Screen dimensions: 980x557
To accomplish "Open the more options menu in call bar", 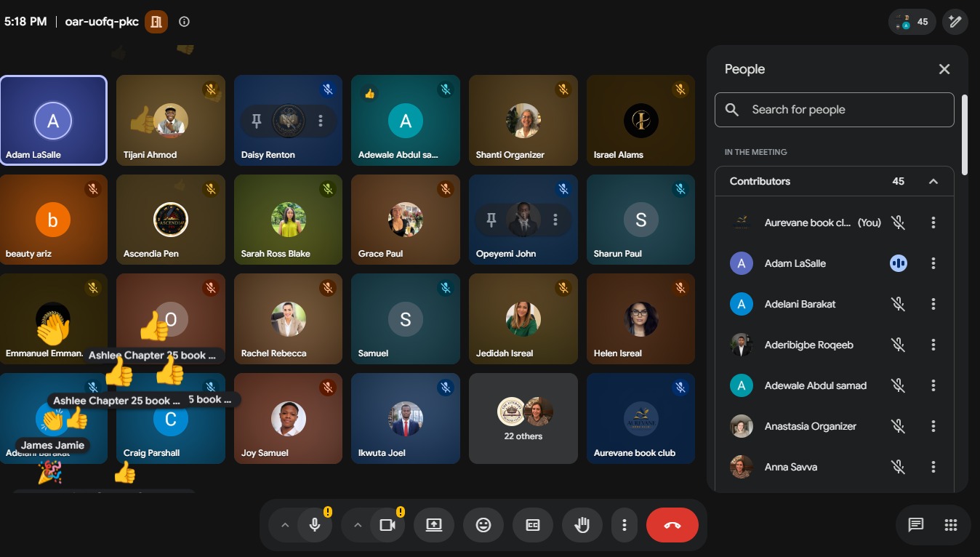I will click(624, 525).
